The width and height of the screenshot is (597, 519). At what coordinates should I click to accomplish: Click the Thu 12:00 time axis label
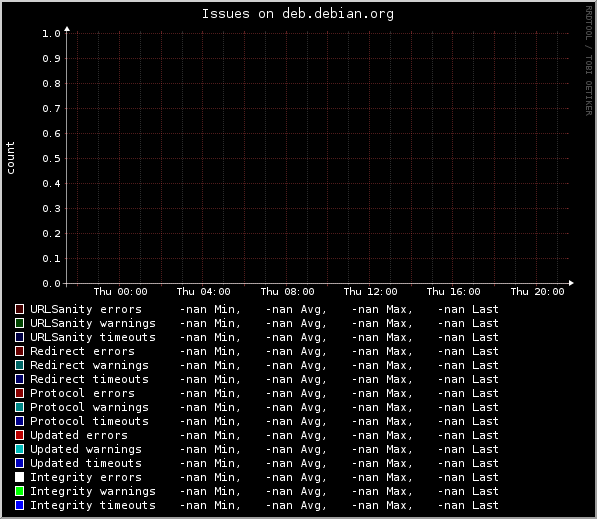coord(370,292)
